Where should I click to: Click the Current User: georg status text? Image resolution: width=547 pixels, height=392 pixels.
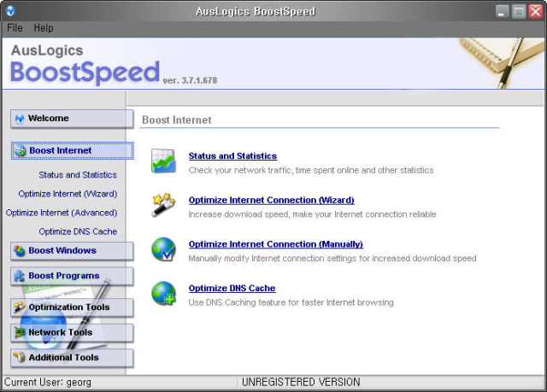(x=48, y=383)
